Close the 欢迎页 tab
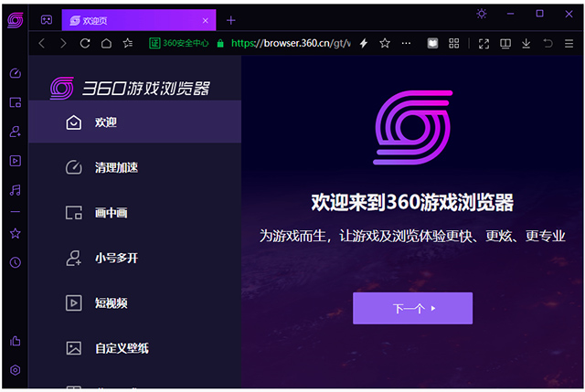585x392 pixels. [205, 20]
